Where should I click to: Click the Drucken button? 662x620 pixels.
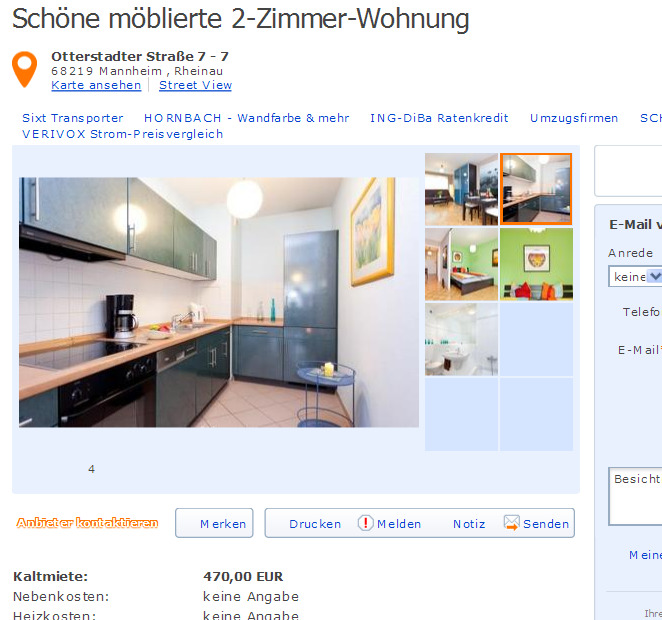[315, 524]
